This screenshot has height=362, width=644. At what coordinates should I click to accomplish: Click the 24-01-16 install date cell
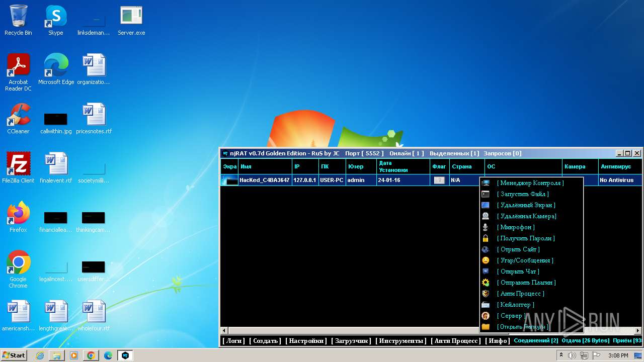pyautogui.click(x=403, y=180)
